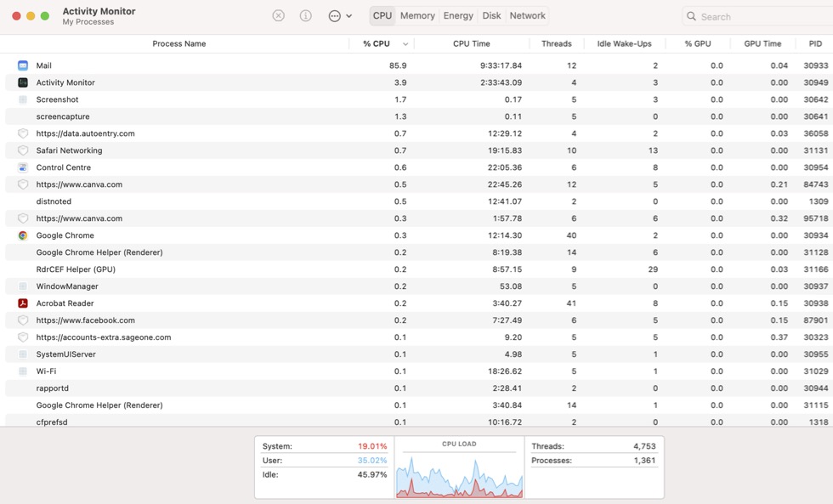833x504 pixels.
Task: Switch to the Network tab
Action: pos(528,16)
